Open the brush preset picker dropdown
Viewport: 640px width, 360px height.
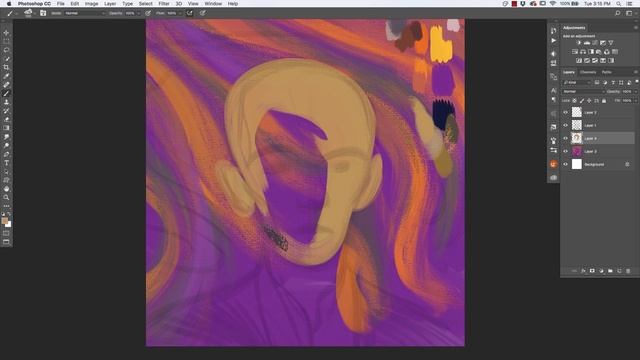pyautogui.click(x=35, y=13)
